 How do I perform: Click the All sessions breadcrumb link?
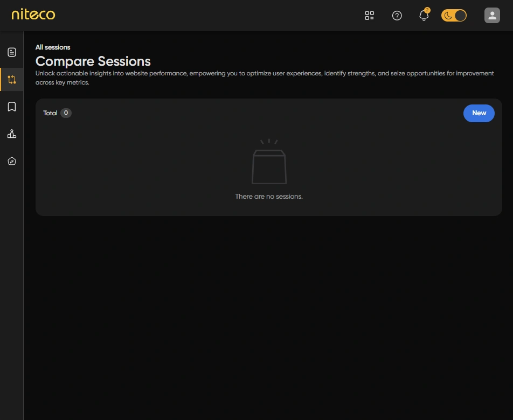[53, 47]
